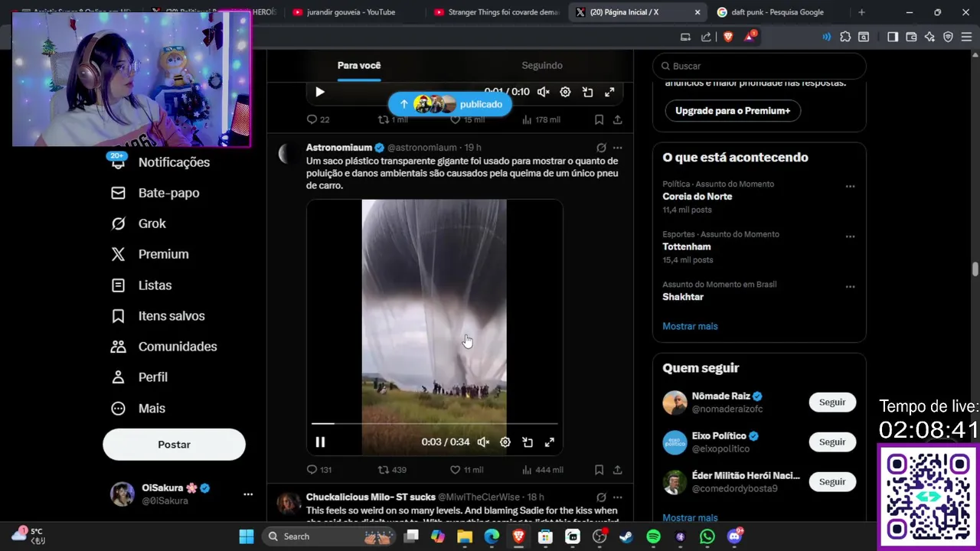The width and height of the screenshot is (980, 551).
Task: Open Spotify from the taskbar
Action: (653, 536)
